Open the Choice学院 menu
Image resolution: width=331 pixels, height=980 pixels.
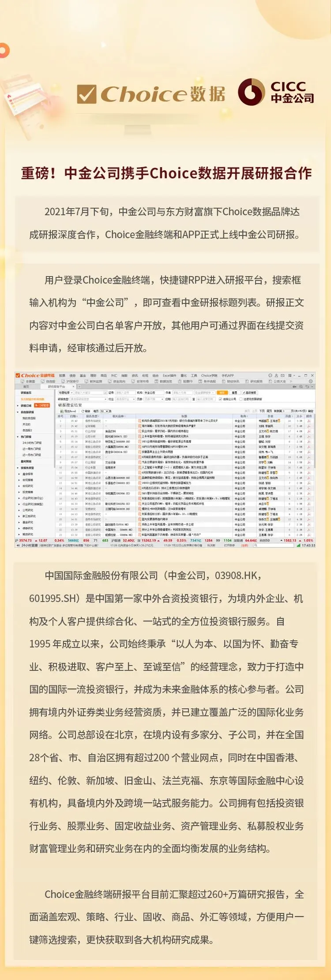tap(209, 375)
